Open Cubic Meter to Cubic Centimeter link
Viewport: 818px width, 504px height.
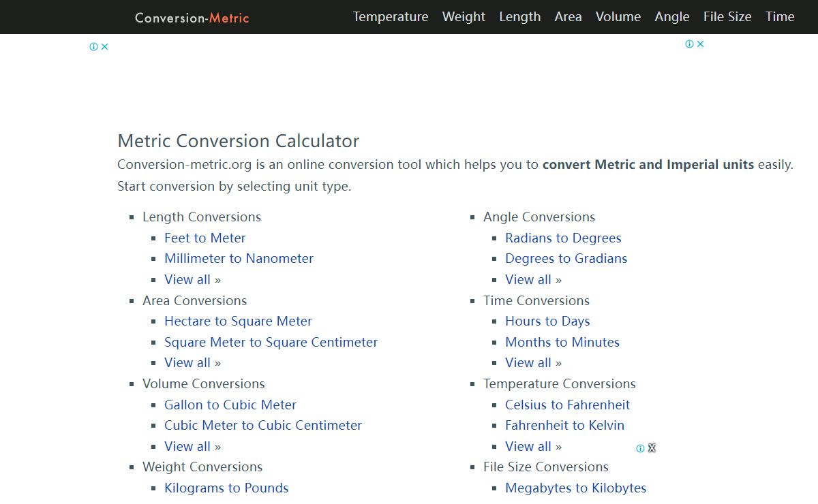(263, 425)
